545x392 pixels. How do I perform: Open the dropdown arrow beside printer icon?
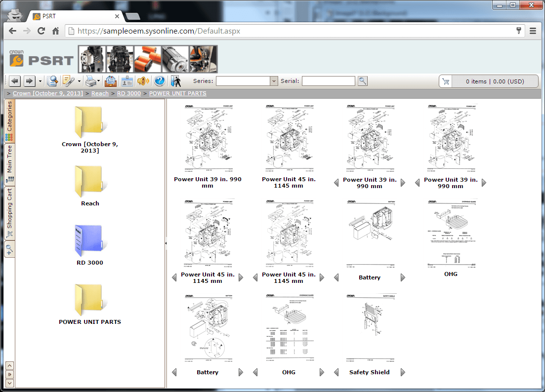pyautogui.click(x=99, y=81)
